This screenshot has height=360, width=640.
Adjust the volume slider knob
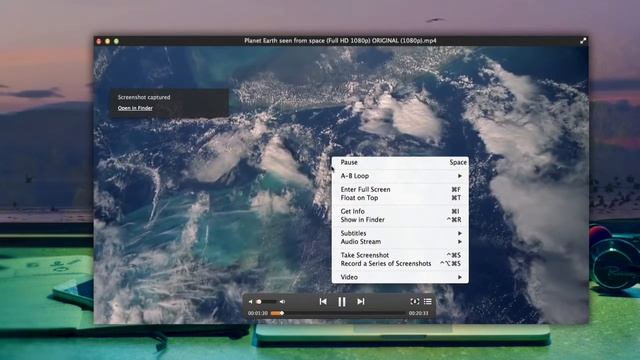coord(259,302)
